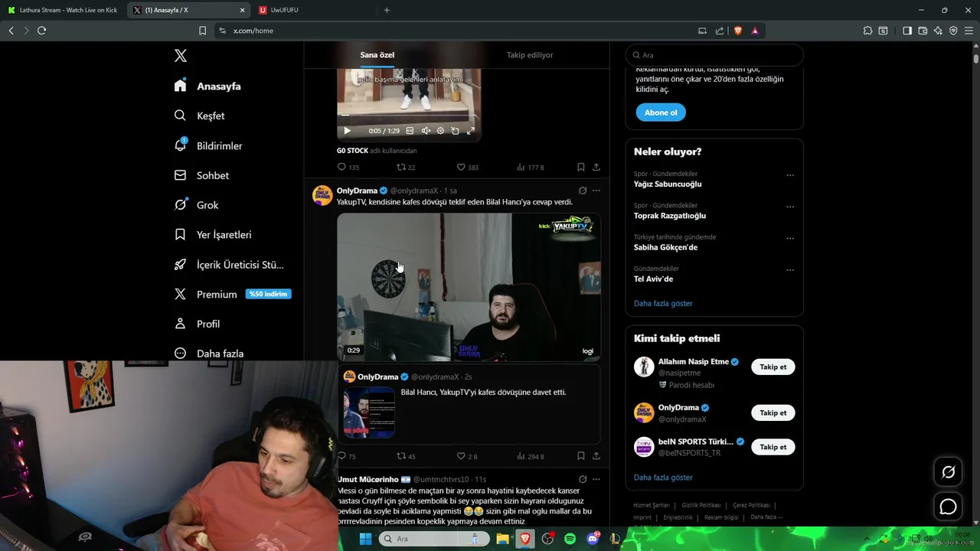This screenshot has height=551, width=980.
Task: Follow Allahım Nasip Etme
Action: 773,367
